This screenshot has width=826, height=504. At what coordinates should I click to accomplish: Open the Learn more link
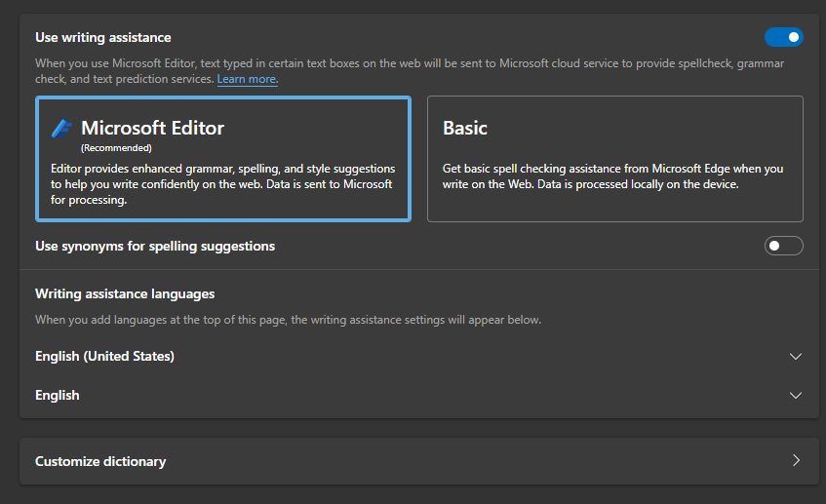pyautogui.click(x=248, y=79)
